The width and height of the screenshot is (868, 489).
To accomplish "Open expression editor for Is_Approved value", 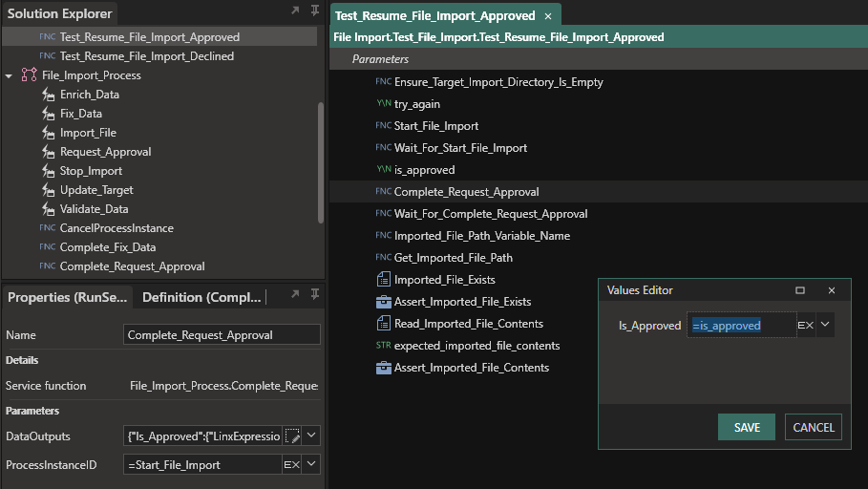I will click(x=805, y=325).
